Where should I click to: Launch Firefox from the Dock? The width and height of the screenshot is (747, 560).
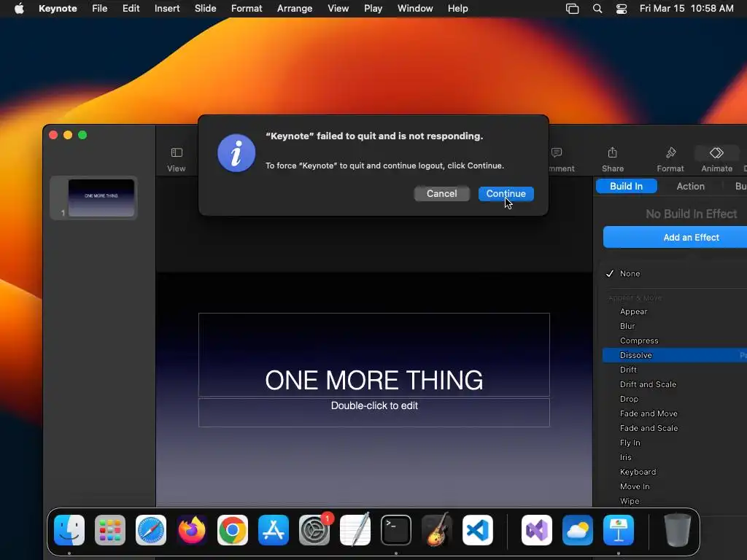click(x=192, y=530)
